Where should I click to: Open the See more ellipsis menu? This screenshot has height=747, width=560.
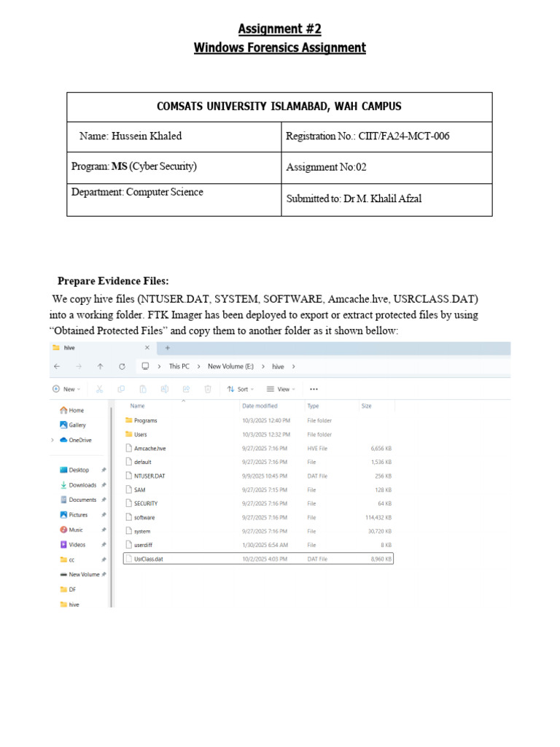point(314,390)
